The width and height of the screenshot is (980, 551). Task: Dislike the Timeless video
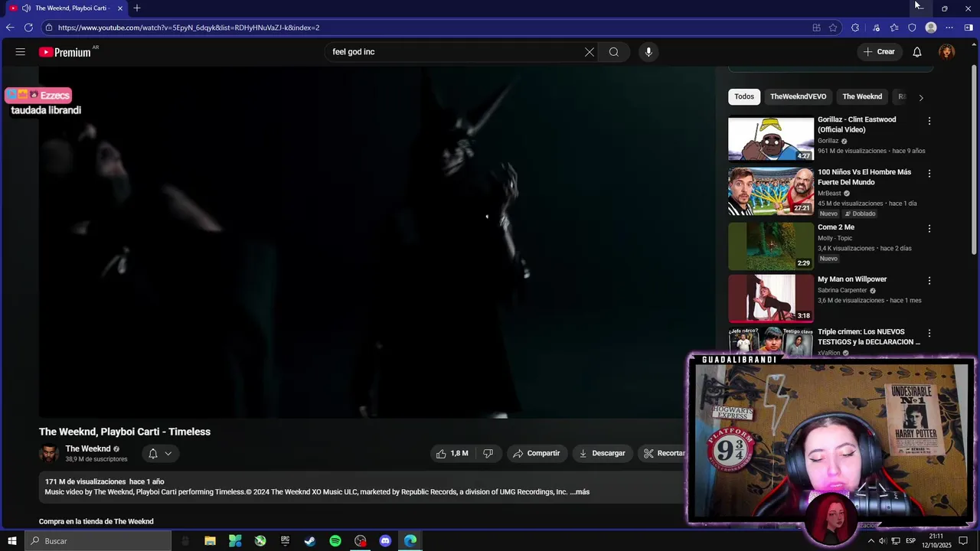pos(488,454)
